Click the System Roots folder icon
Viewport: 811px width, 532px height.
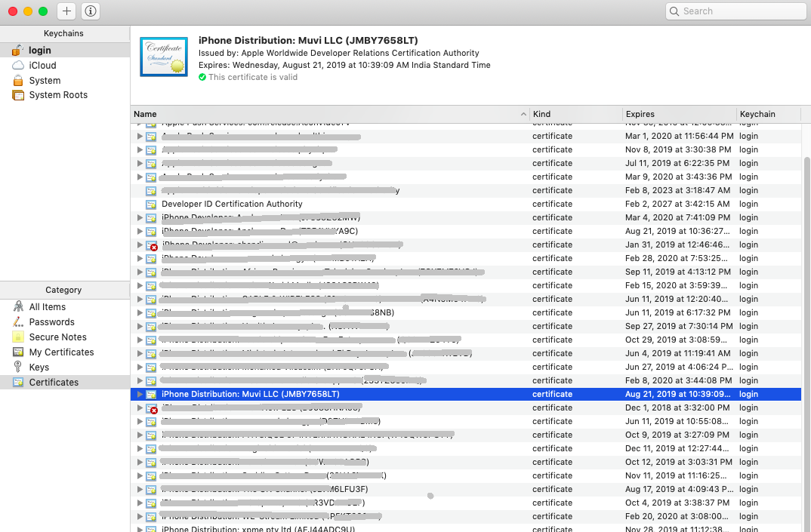click(18, 95)
